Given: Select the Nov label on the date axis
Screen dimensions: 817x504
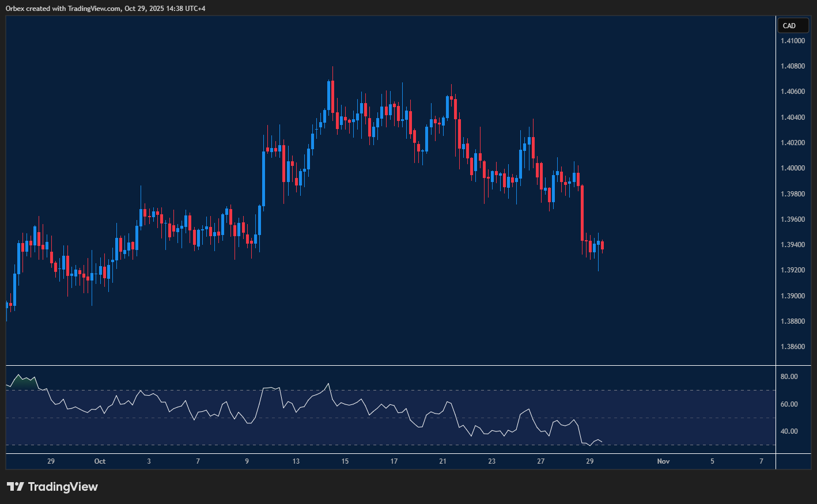Looking at the screenshot, I should [x=663, y=461].
